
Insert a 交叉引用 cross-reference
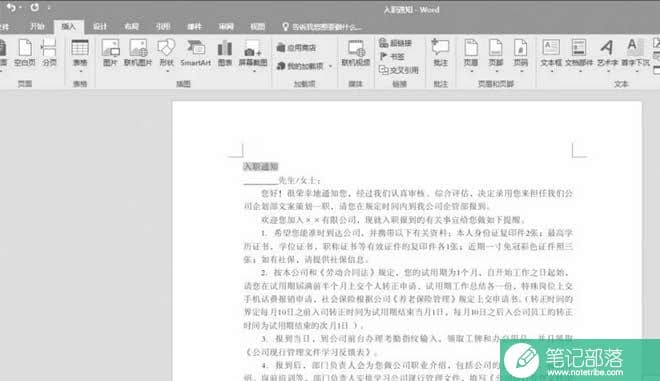click(x=399, y=70)
